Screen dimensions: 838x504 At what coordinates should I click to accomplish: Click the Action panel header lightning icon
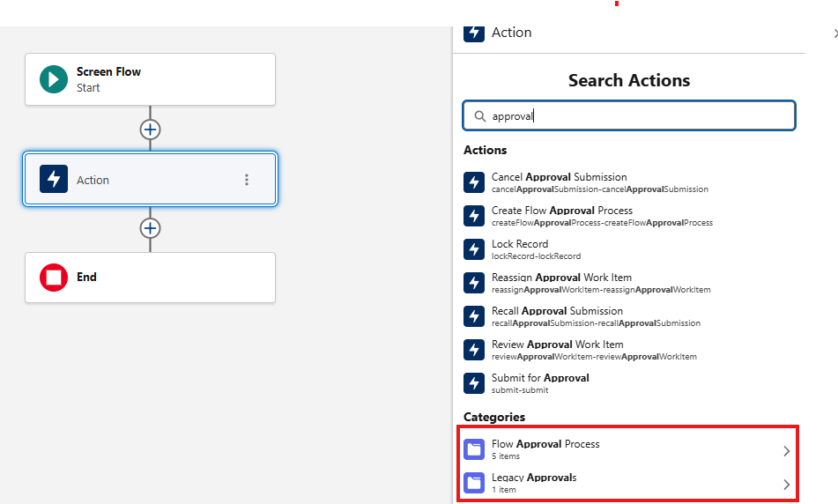tap(474, 33)
